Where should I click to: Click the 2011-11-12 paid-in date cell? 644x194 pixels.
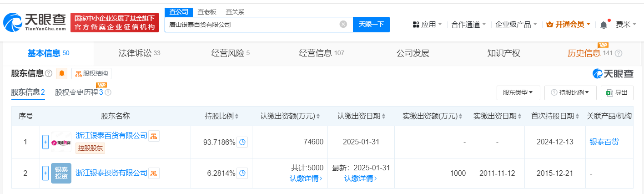497,173
